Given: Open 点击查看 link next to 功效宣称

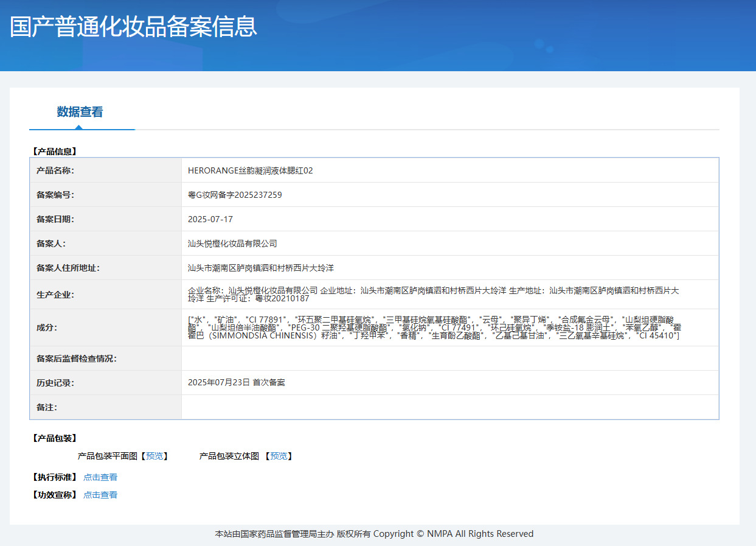Looking at the screenshot, I should tap(100, 495).
